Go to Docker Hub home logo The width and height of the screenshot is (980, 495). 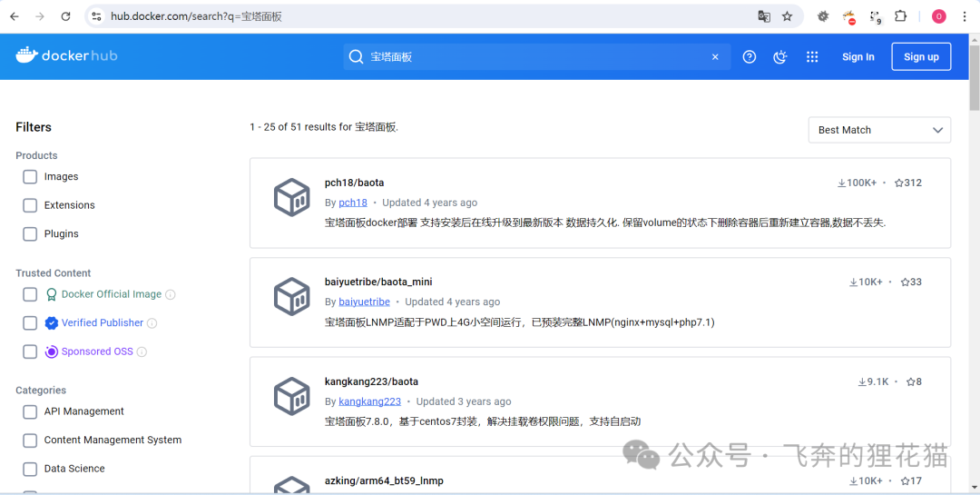pos(66,55)
